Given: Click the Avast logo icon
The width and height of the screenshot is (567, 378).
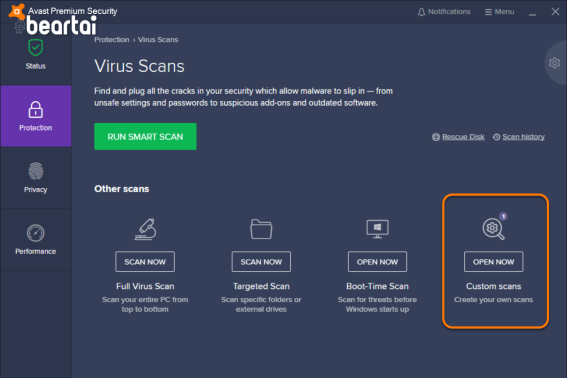Looking at the screenshot, I should tap(17, 12).
